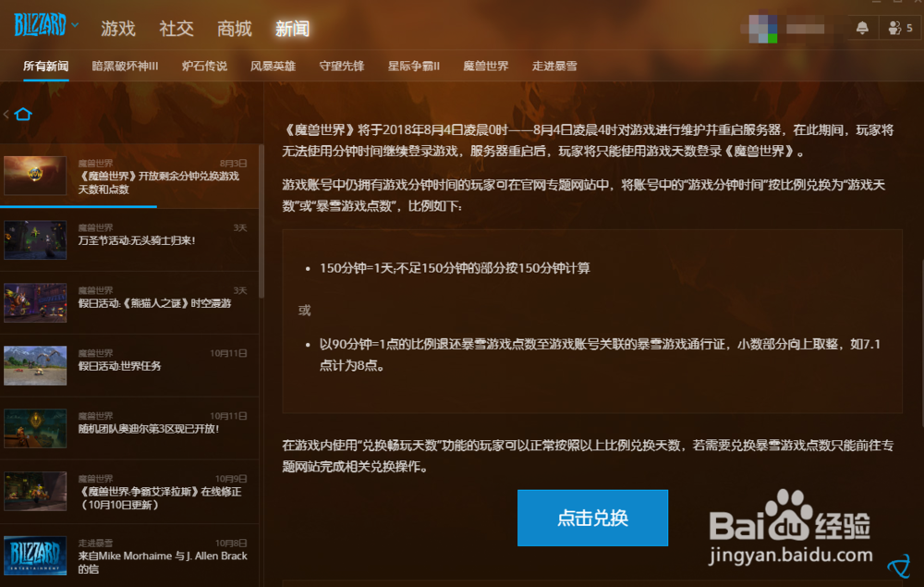
Task: Open the Blizzard logo dropdown arrow
Action: coord(75,25)
